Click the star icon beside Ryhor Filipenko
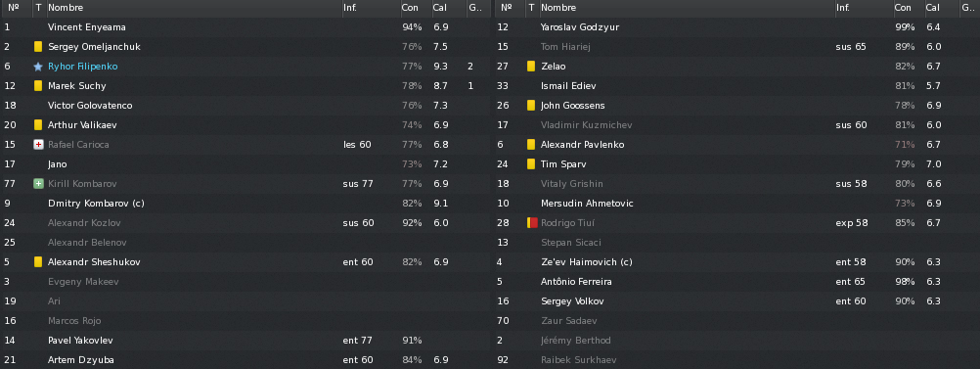Screen dimensions: 980x369 coord(38,67)
